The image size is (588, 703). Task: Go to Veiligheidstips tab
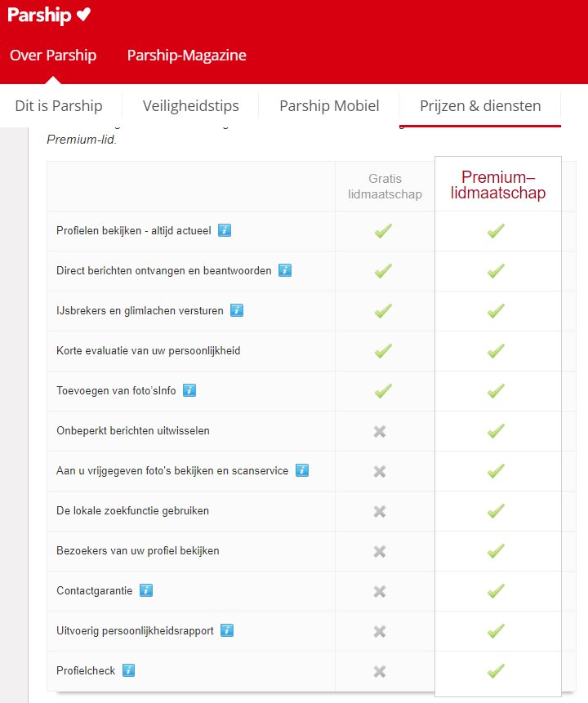pos(191,105)
